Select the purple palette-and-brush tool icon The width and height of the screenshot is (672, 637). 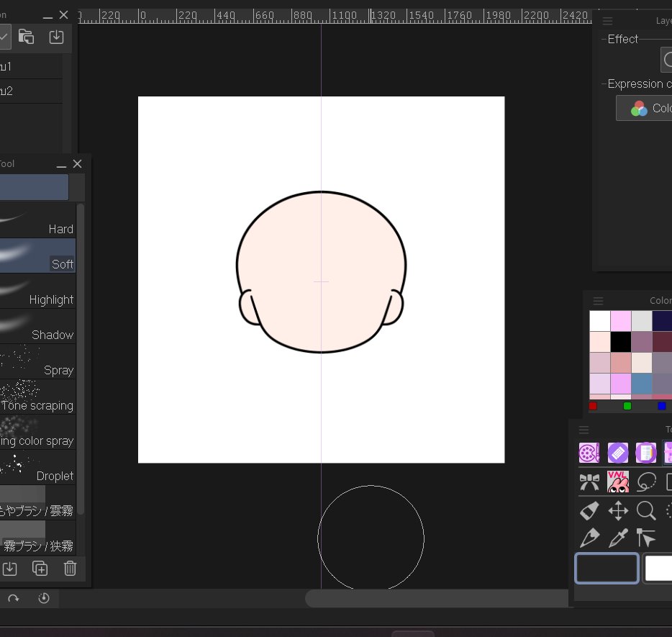point(589,453)
